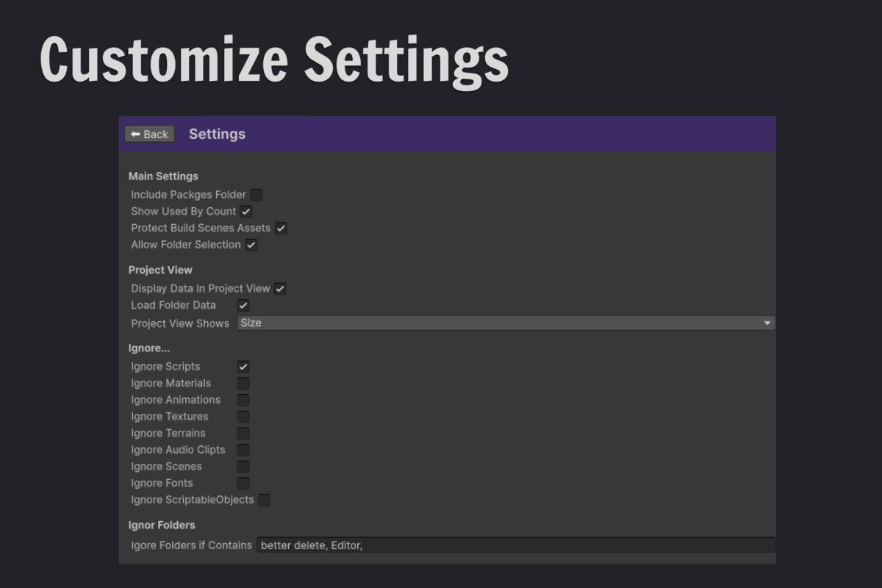Toggle Ignore Terrains on
The height and width of the screenshot is (588, 882).
click(x=243, y=433)
